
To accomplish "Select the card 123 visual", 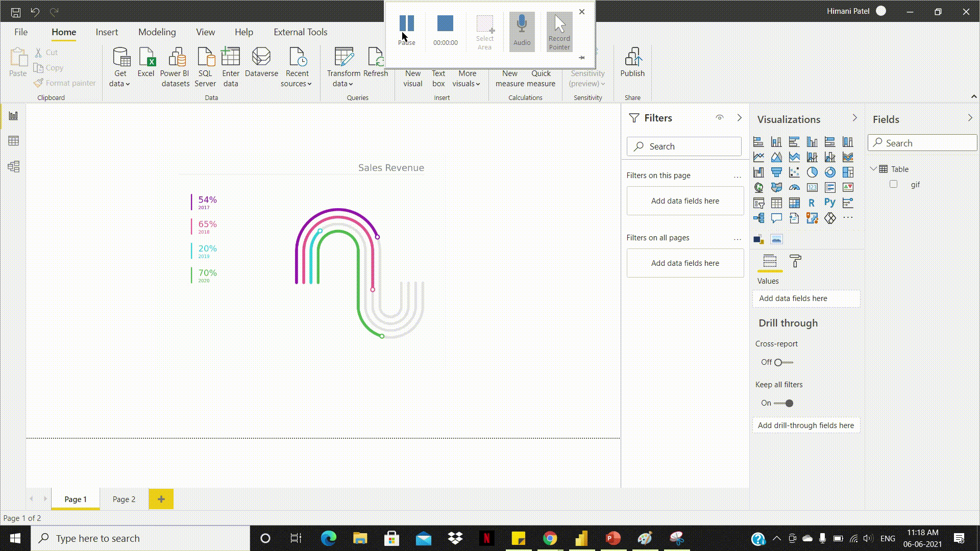I will pyautogui.click(x=812, y=188).
